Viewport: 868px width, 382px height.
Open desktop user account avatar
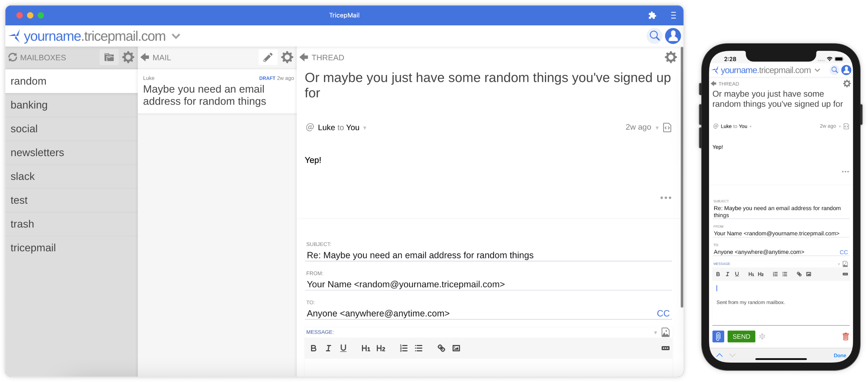point(673,36)
